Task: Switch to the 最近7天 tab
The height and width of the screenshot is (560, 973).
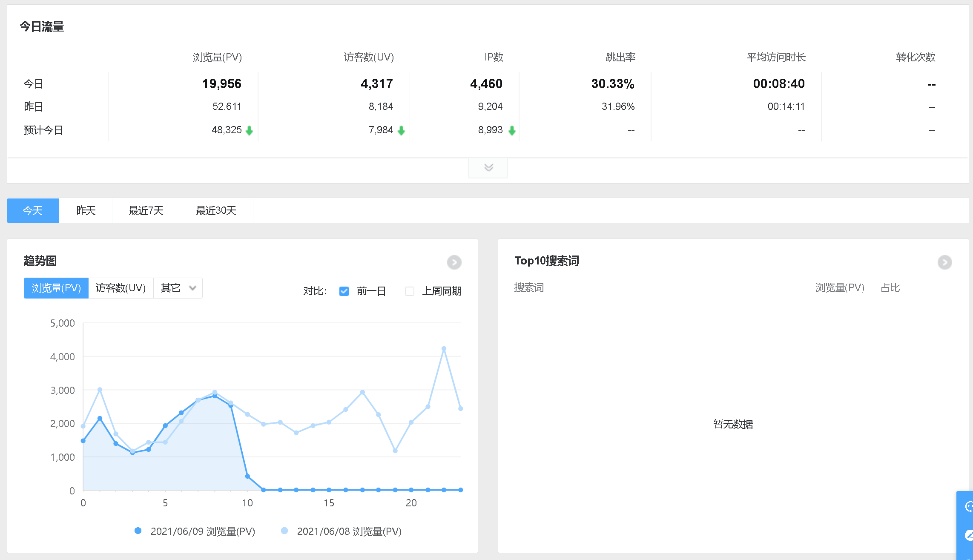Action: pos(146,210)
